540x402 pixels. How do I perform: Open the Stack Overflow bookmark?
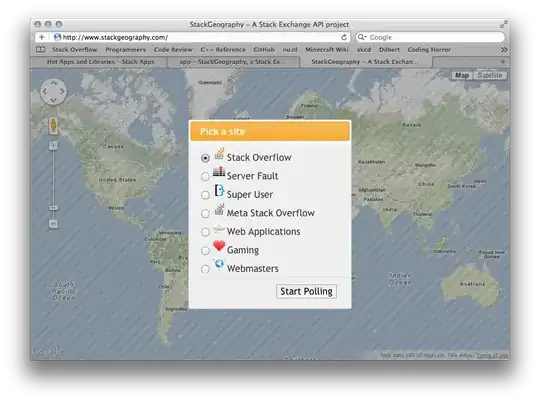[75, 50]
